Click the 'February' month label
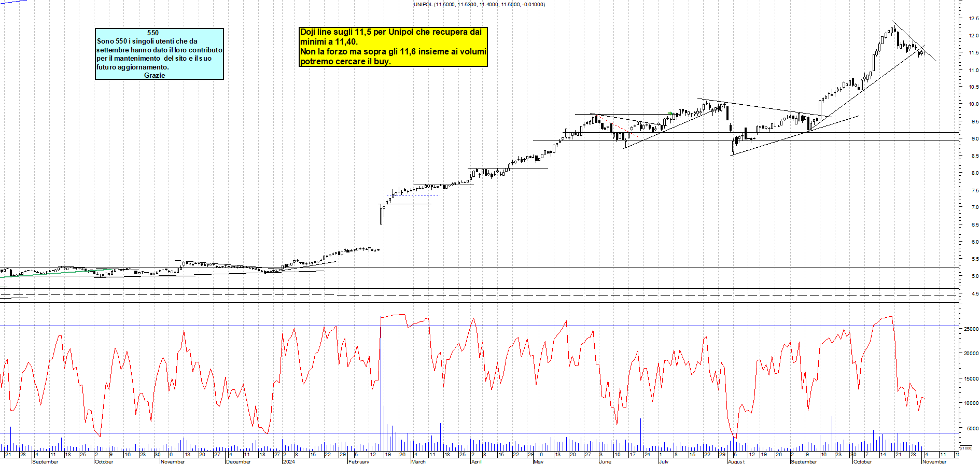The height and width of the screenshot is (464, 980). 359,461
